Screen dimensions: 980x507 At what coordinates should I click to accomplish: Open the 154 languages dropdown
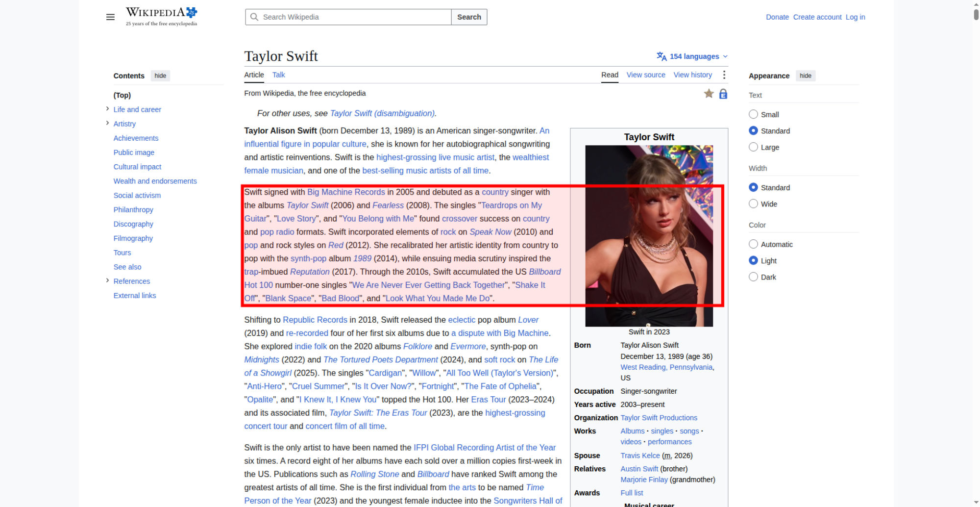point(693,56)
